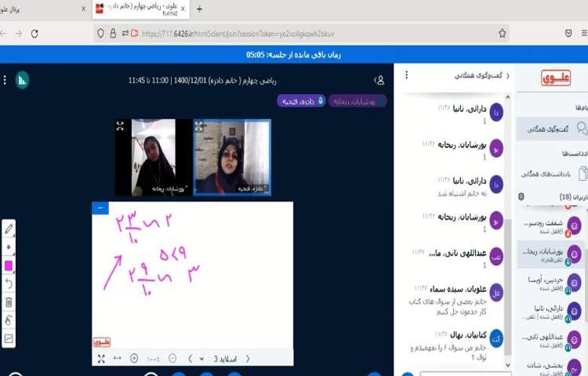The width and height of the screenshot is (588, 376).
Task: Toggle the multi-user whiteboard hand icon
Action: 9,320
